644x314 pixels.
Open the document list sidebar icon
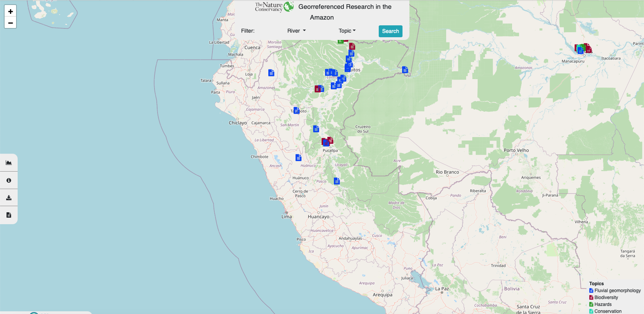pyautogui.click(x=9, y=215)
